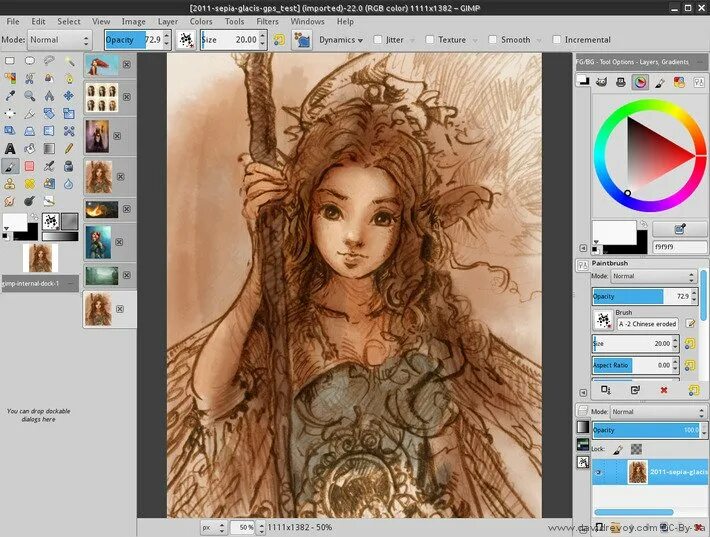Viewport: 710px width, 537px height.
Task: Select the Measure compass tool
Action: tap(49, 96)
